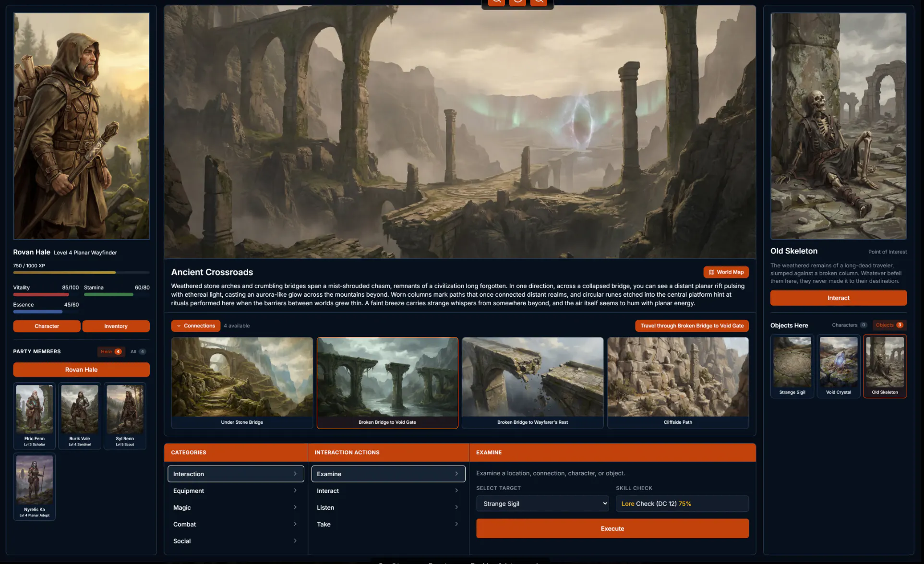
Task: Select the Examine action
Action: click(x=388, y=474)
